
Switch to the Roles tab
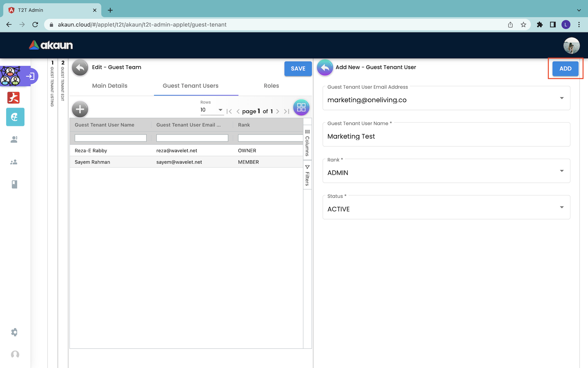271,86
